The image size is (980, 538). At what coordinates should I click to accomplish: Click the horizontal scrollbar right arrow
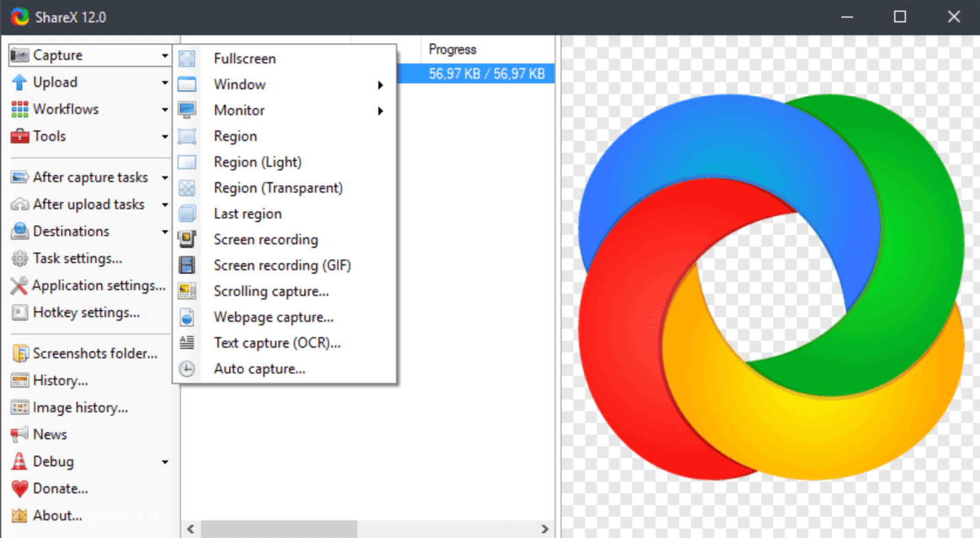point(545,529)
